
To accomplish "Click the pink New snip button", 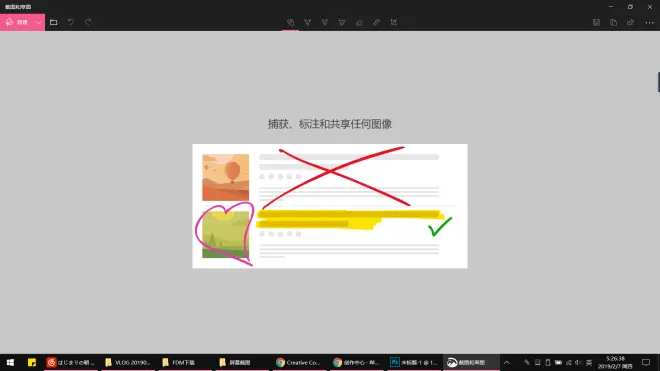I will [x=17, y=22].
